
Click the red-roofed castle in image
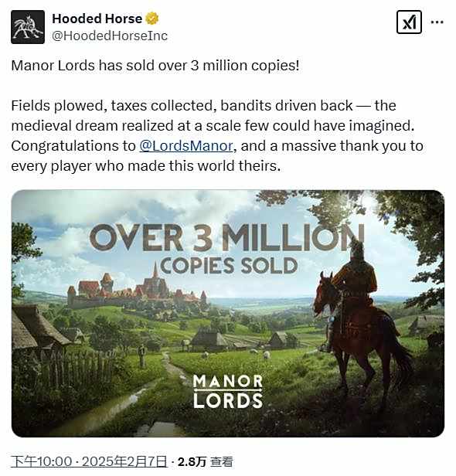[x=137, y=291]
